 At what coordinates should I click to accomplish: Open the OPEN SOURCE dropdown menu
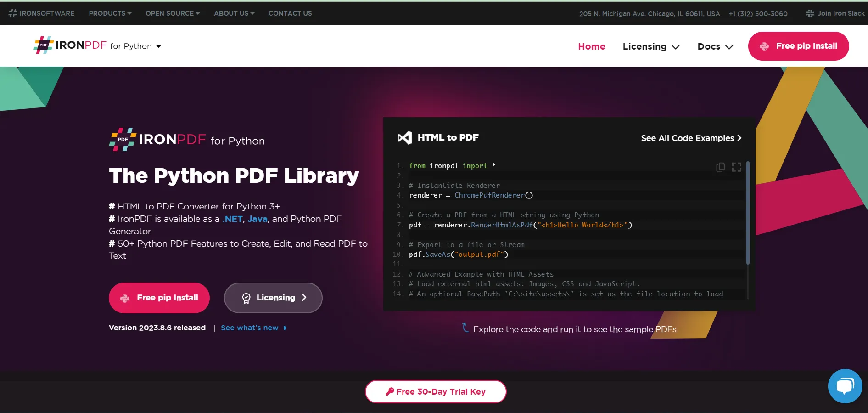point(173,13)
